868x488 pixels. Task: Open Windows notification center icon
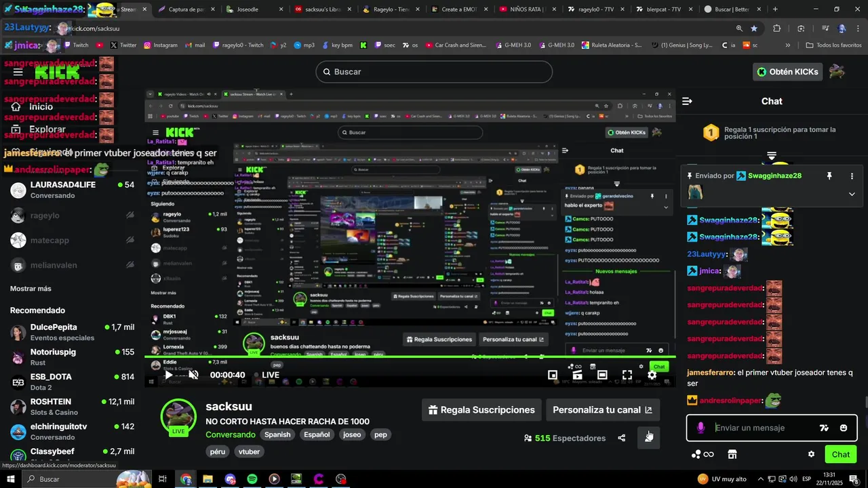854,479
